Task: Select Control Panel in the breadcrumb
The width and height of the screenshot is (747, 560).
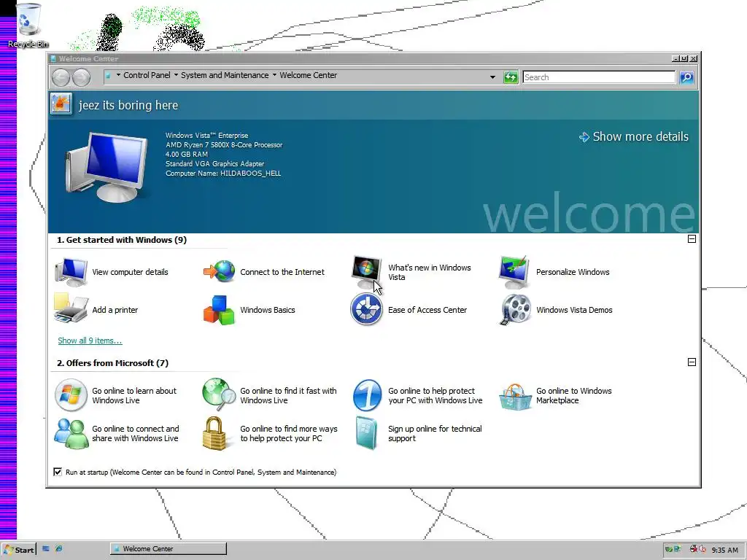Action: (147, 75)
